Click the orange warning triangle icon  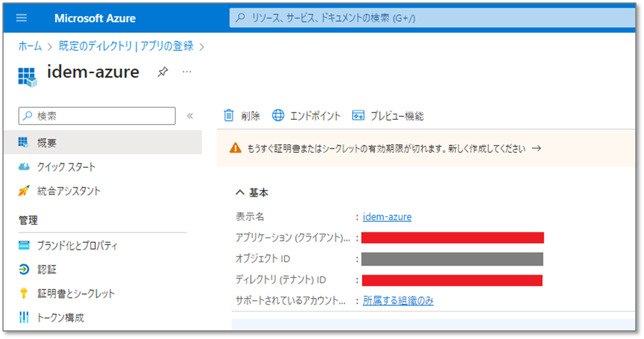[236, 148]
